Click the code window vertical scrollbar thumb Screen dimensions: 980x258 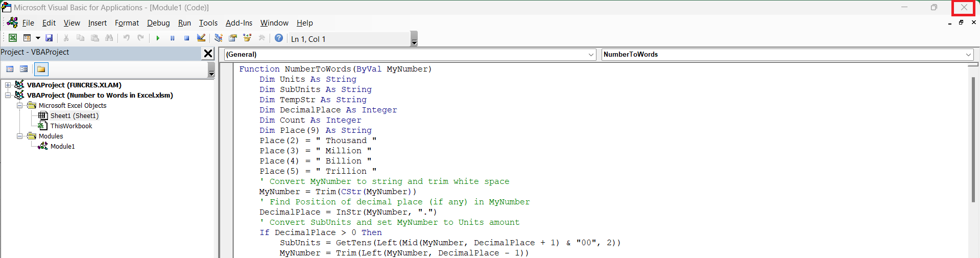(973, 139)
